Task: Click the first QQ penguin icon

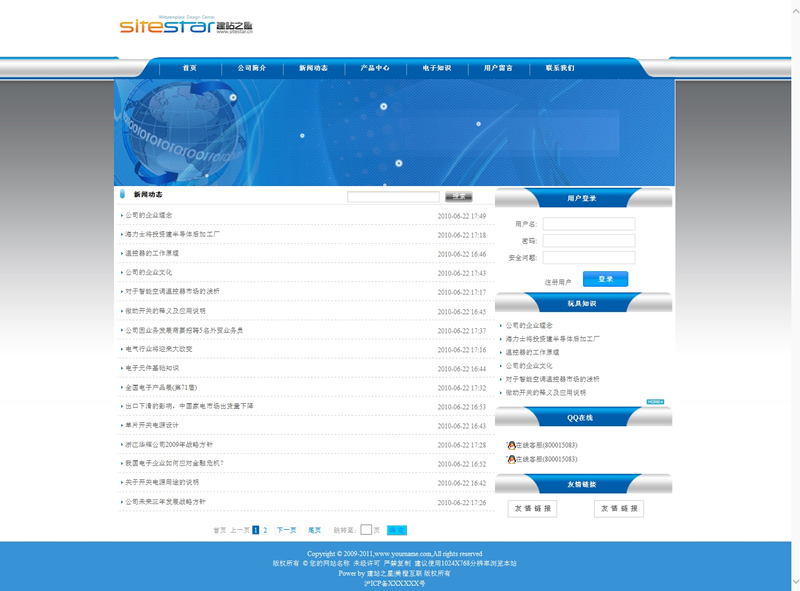Action: point(511,445)
